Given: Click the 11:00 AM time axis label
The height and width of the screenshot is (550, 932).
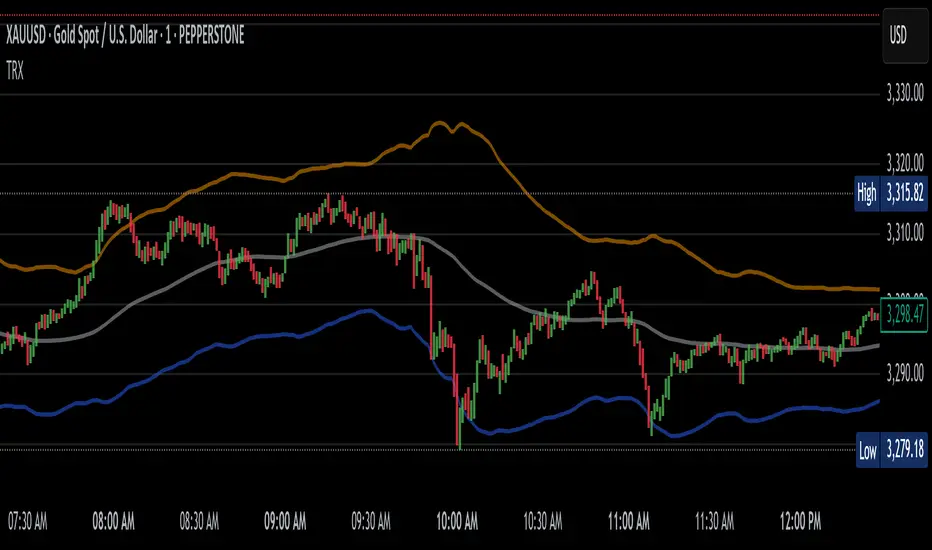Looking at the screenshot, I should pos(628,522).
